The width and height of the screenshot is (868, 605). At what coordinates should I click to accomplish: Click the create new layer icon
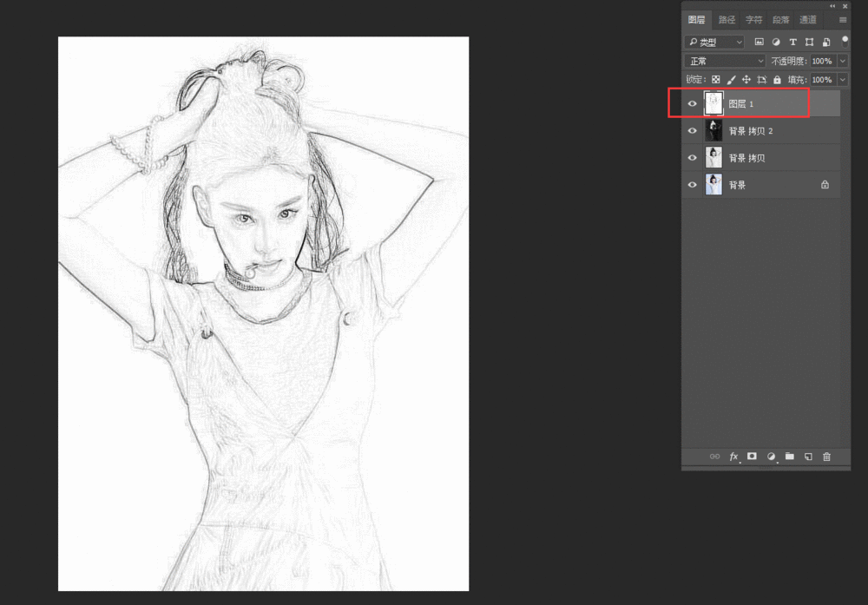(808, 456)
